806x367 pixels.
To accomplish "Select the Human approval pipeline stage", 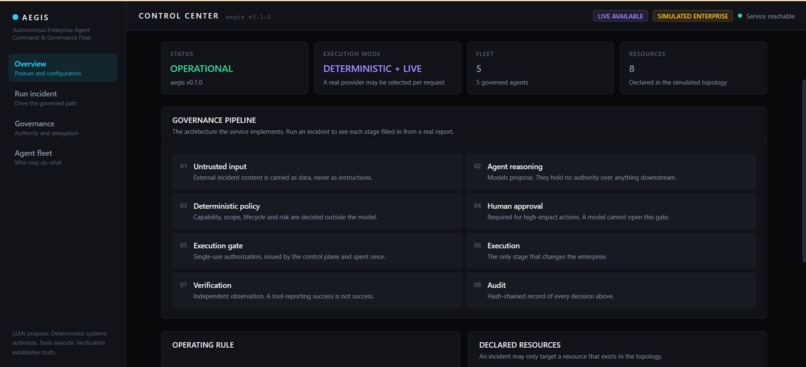I will (x=611, y=211).
